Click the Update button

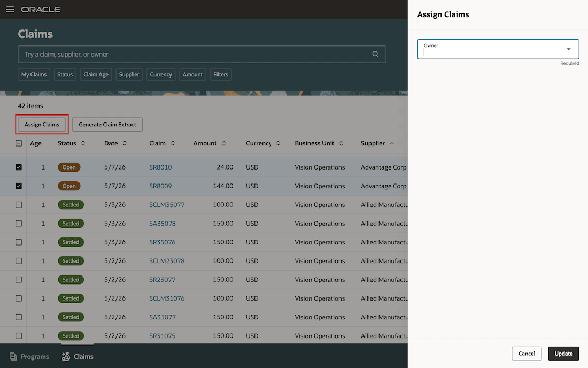563,354
